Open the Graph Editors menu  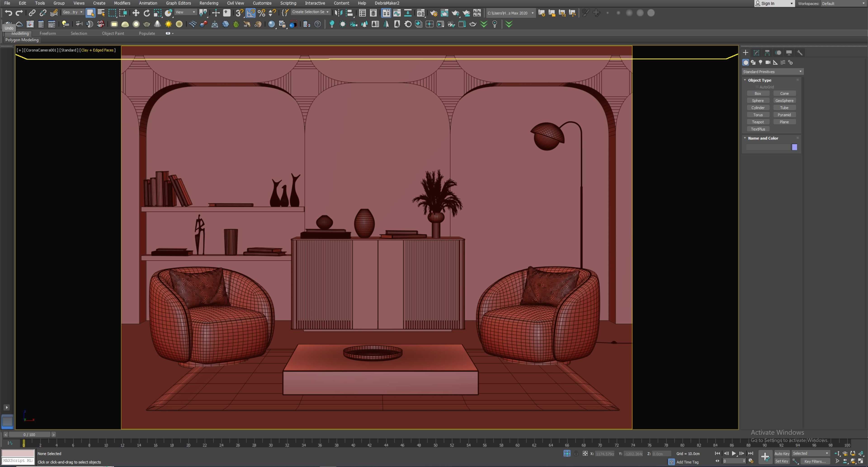click(178, 3)
